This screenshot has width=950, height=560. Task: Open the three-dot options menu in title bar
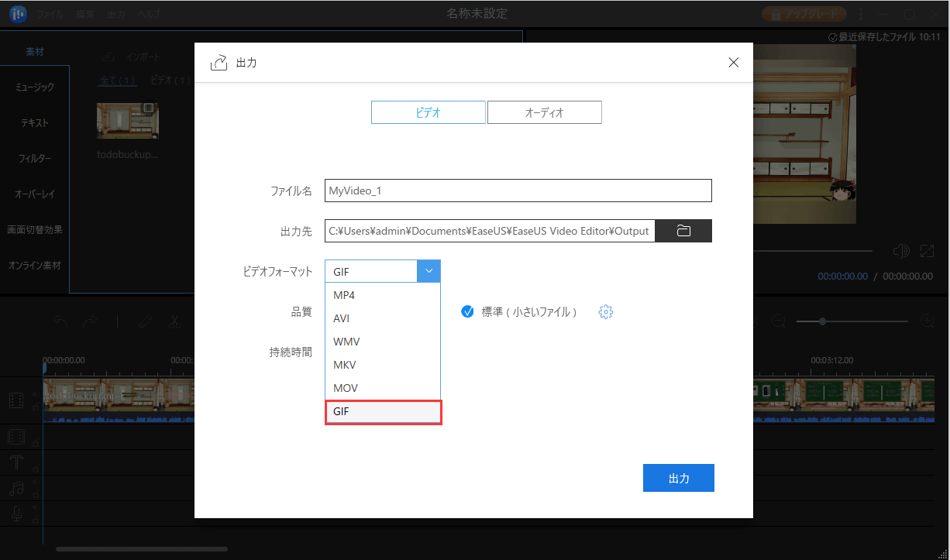coord(862,14)
